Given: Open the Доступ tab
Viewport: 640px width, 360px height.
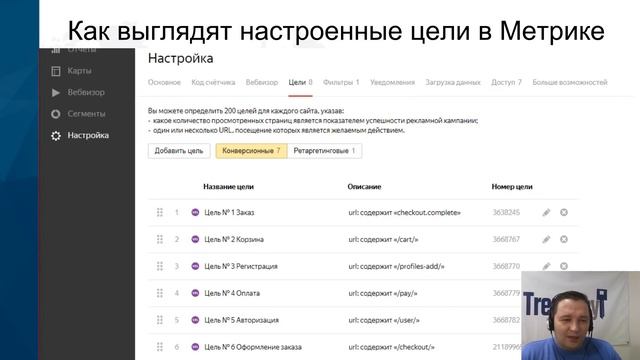Looking at the screenshot, I should (506, 82).
